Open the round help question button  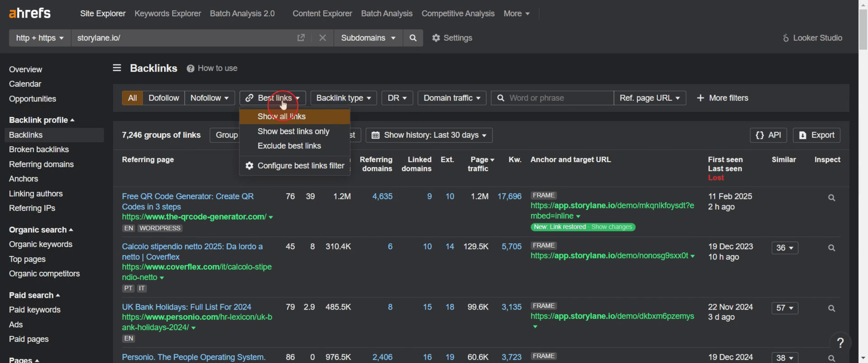pos(840,343)
